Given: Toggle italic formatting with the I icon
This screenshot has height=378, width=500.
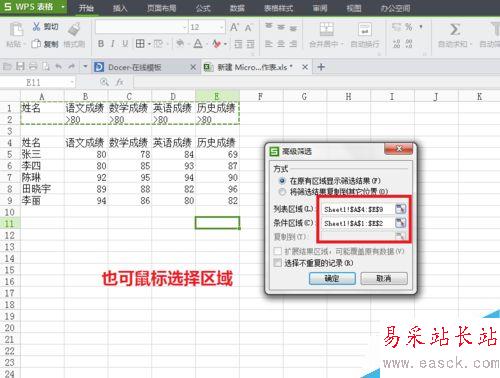Looking at the screenshot, I should coord(113,44).
